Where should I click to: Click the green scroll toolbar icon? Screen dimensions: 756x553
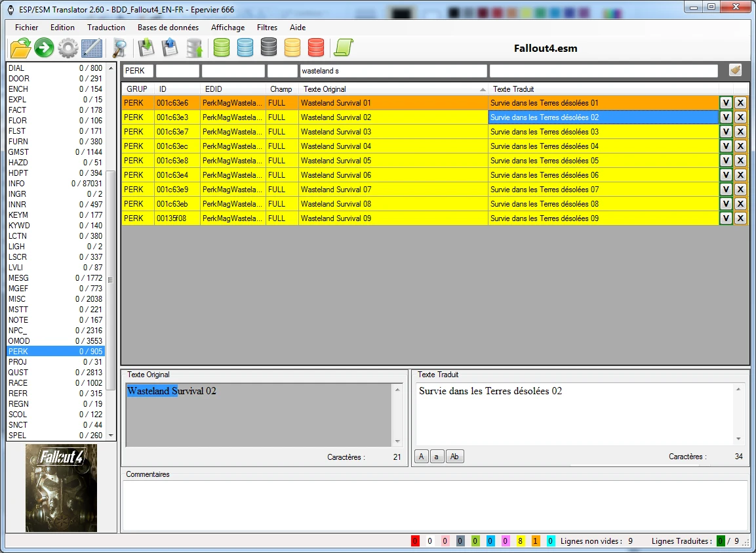tap(344, 48)
